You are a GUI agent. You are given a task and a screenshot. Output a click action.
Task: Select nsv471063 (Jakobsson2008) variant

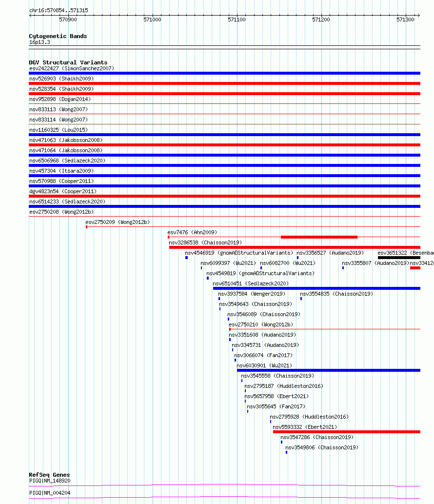pos(66,141)
